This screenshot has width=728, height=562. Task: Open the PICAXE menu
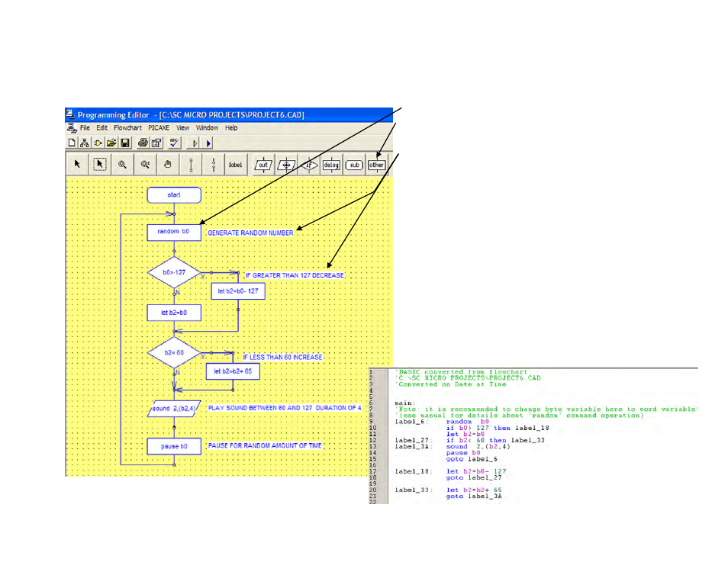coord(159,127)
